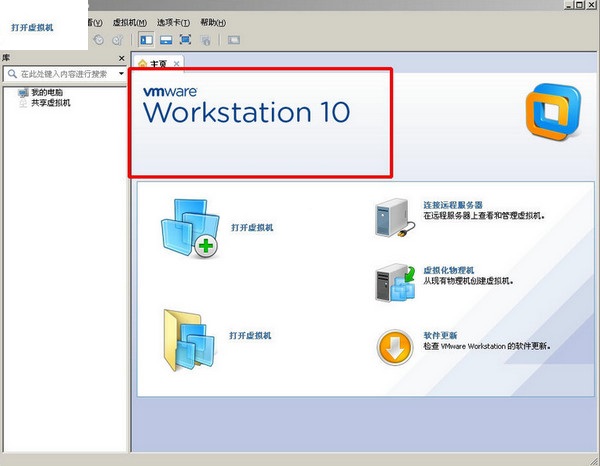Click the revert-to-snapshot clock icon
The height and width of the screenshot is (466, 600).
pyautogui.click(x=98, y=40)
